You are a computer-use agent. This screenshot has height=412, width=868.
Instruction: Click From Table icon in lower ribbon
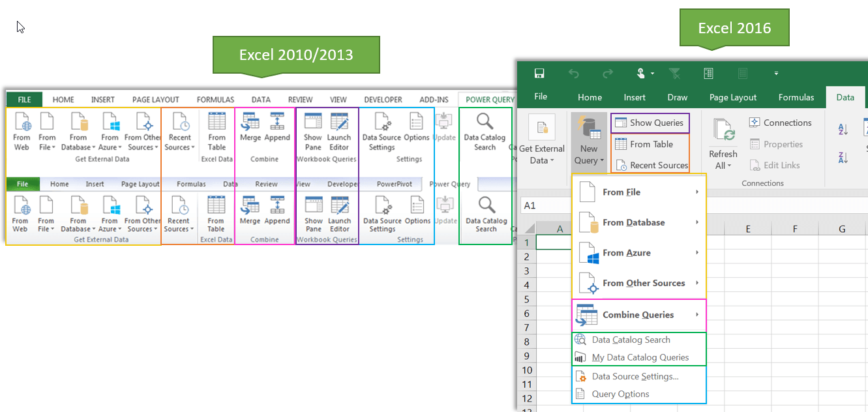click(x=216, y=206)
